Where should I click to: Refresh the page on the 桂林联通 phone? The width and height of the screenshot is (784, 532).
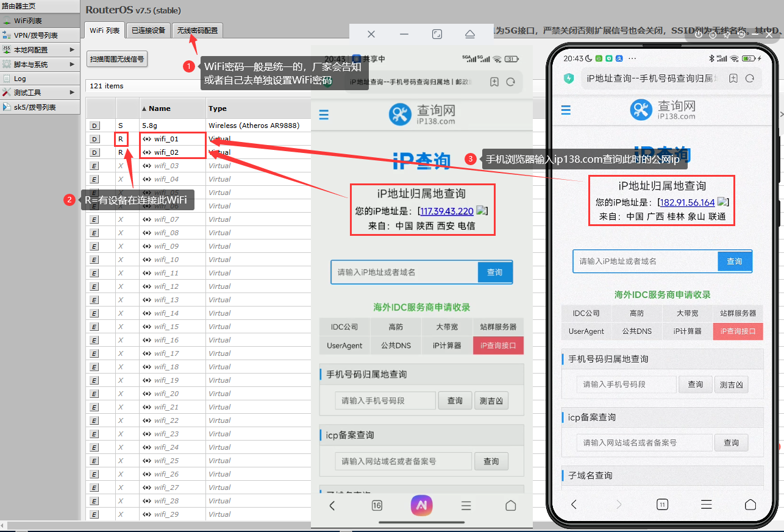750,78
